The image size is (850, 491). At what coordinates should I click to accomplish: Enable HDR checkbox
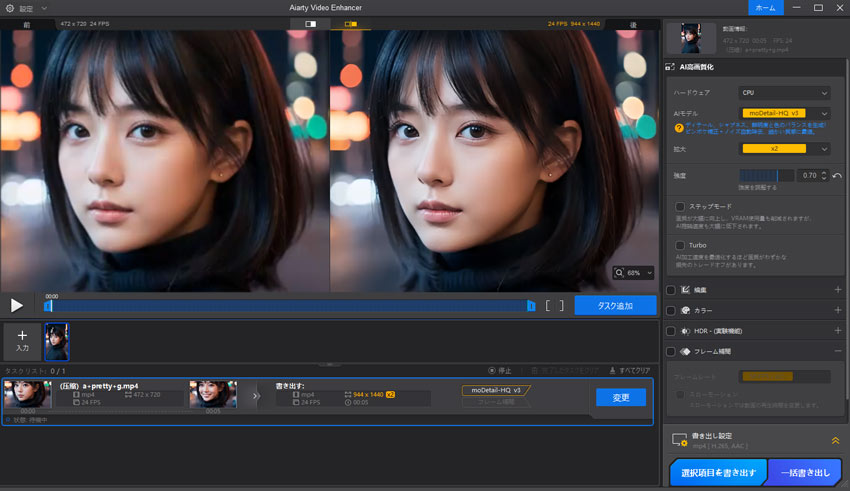(x=671, y=331)
